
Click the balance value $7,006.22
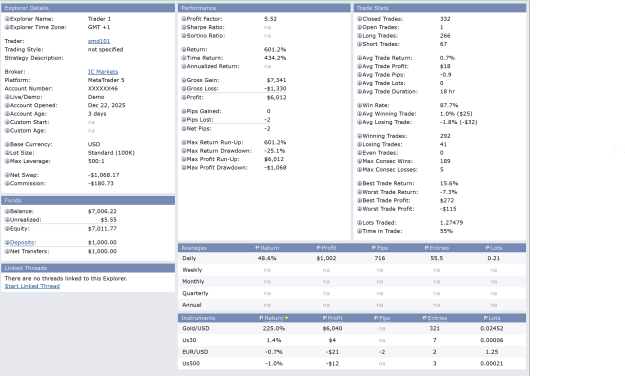click(102, 211)
